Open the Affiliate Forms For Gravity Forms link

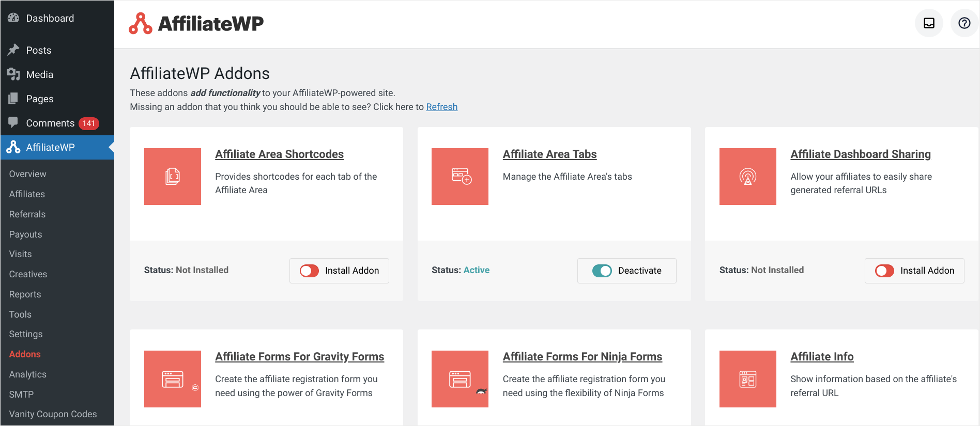point(300,356)
